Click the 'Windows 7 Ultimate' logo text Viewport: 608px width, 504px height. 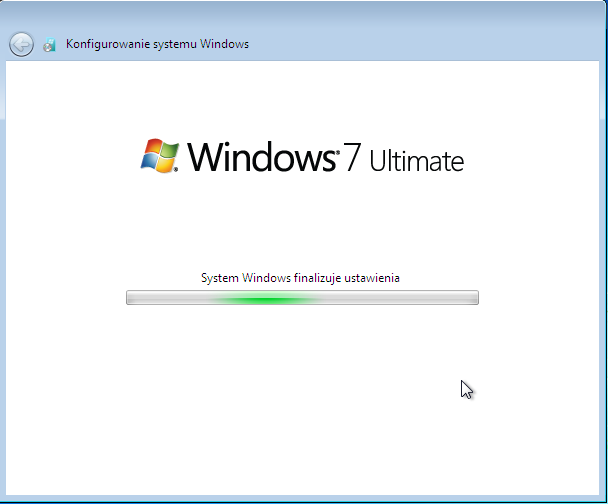[326, 157]
